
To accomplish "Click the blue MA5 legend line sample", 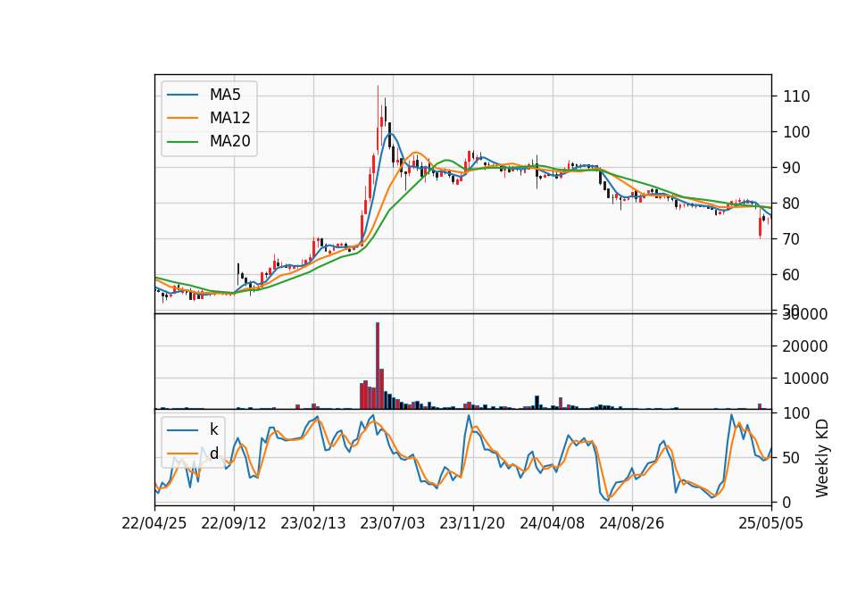I will 182,95.
